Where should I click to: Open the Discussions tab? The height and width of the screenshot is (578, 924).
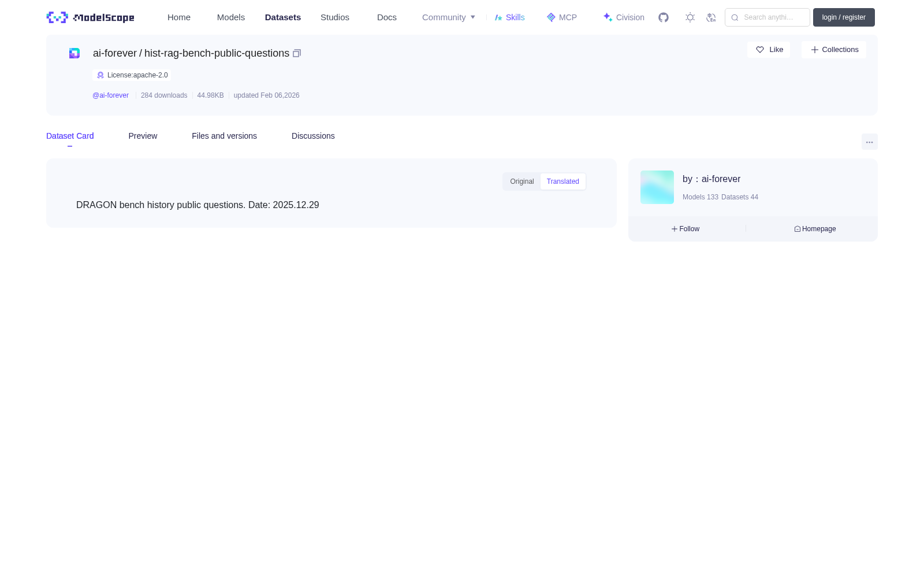pos(313,136)
